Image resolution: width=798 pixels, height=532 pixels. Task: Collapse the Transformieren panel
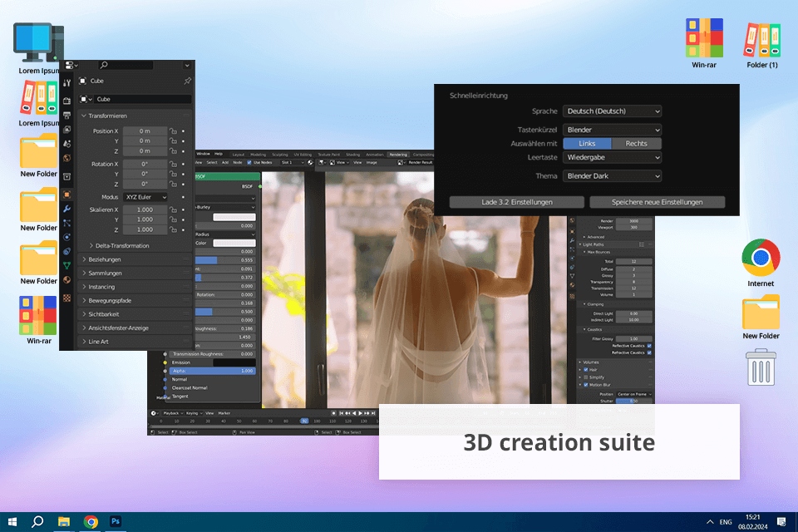click(107, 116)
